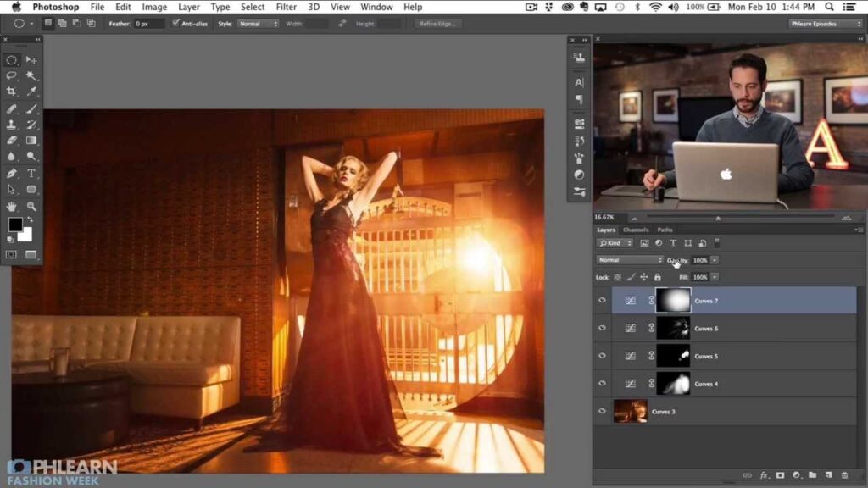Expand the layer Fill percentage dropdown

click(715, 277)
